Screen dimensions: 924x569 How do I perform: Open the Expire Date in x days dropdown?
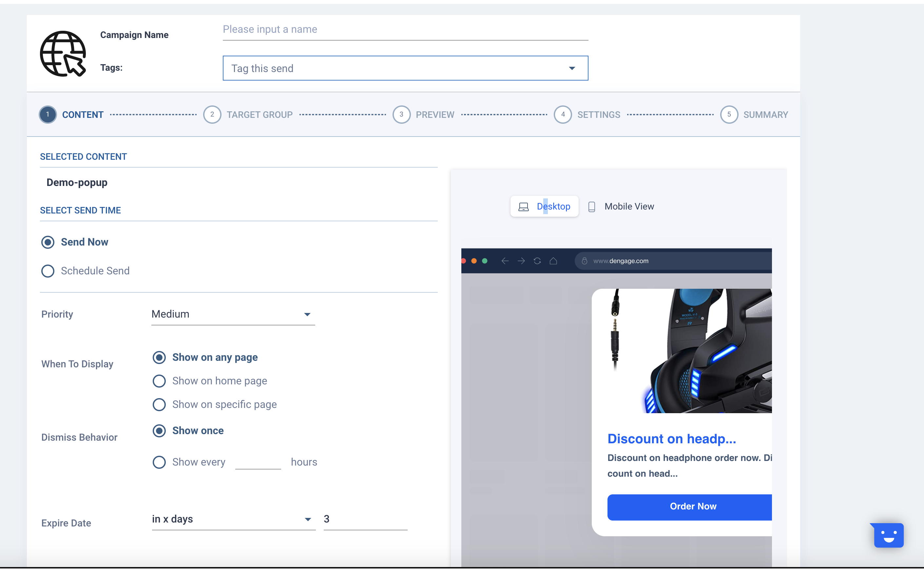click(233, 519)
